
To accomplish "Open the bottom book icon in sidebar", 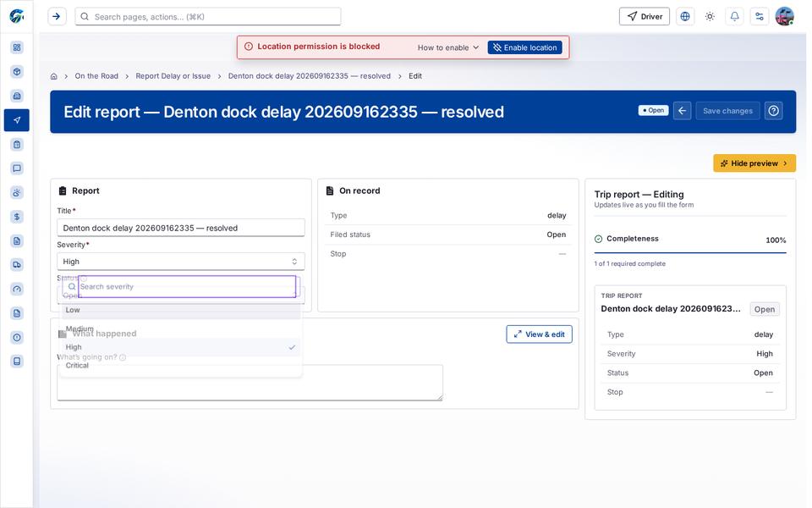I will tap(17, 362).
